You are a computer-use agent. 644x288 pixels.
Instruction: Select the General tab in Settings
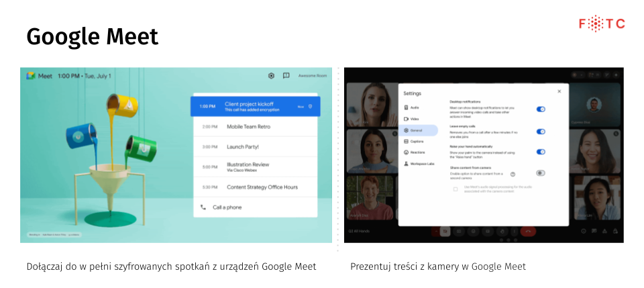pos(418,130)
